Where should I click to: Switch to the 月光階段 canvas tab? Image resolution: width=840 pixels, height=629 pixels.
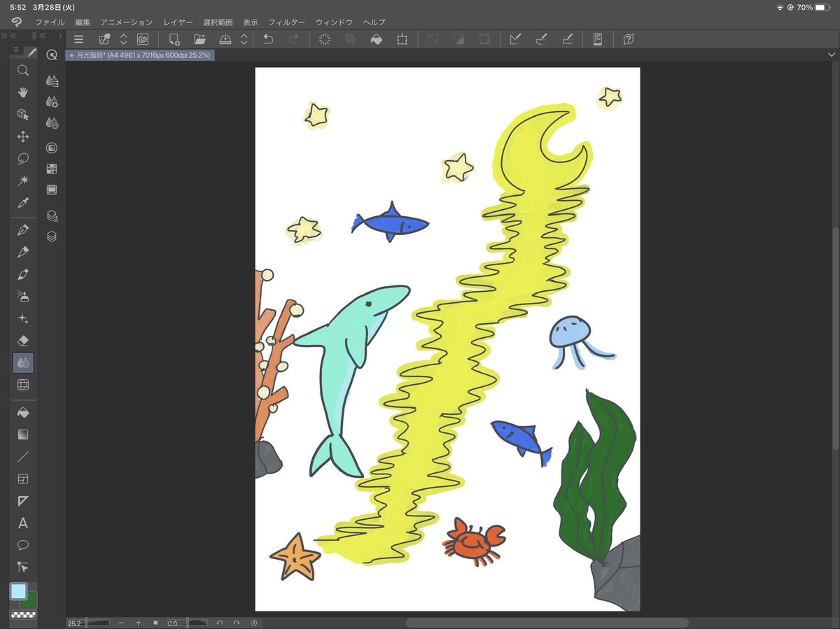140,54
